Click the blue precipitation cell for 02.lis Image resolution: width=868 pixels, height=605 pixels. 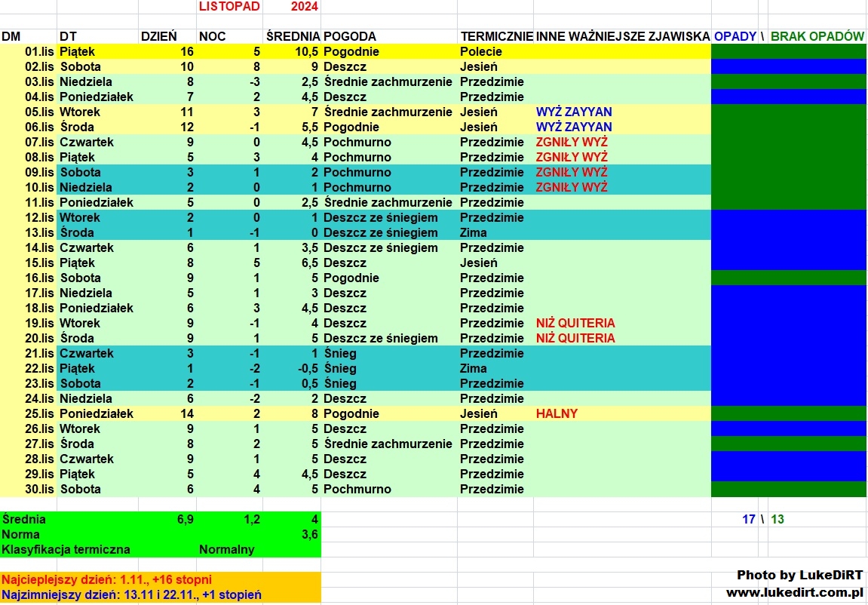788,66
